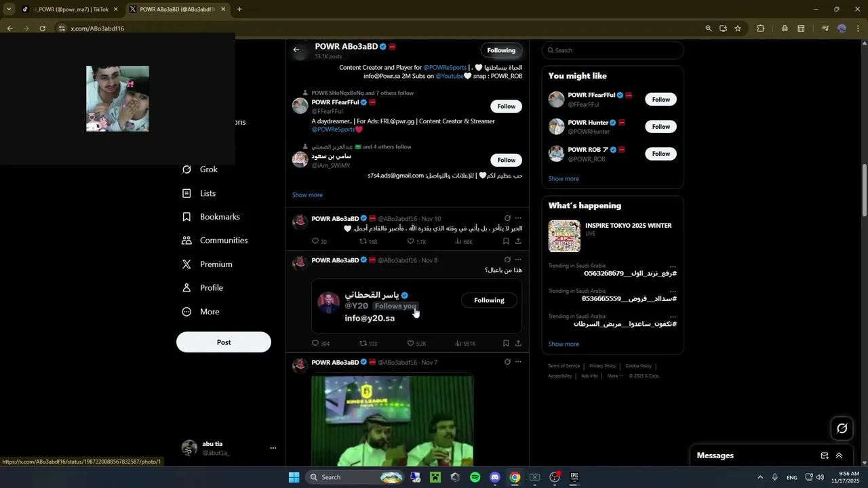The width and height of the screenshot is (868, 488).
Task: Open INSPIRE TOKYO 2025 WINTER live event
Action: [612, 235]
